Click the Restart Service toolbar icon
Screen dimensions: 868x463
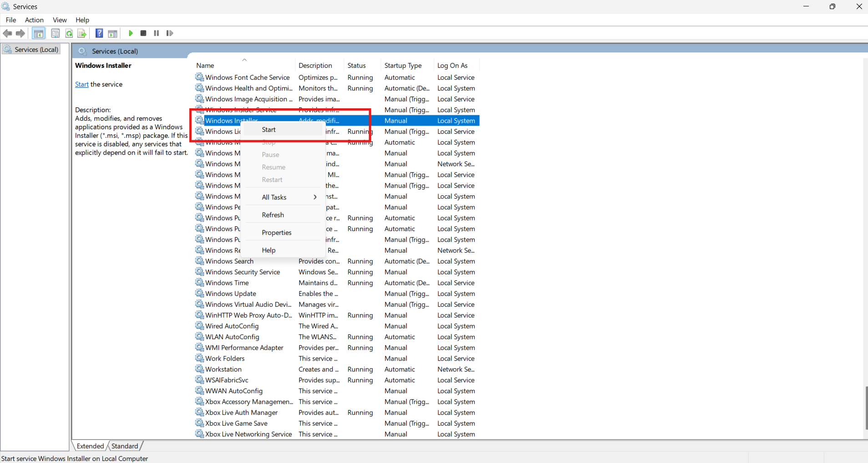point(169,33)
